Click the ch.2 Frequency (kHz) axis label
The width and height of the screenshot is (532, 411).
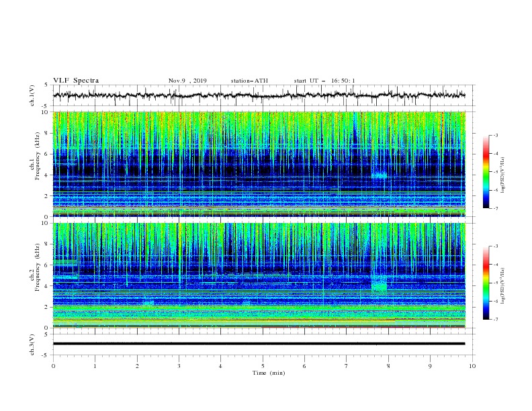pos(35,267)
